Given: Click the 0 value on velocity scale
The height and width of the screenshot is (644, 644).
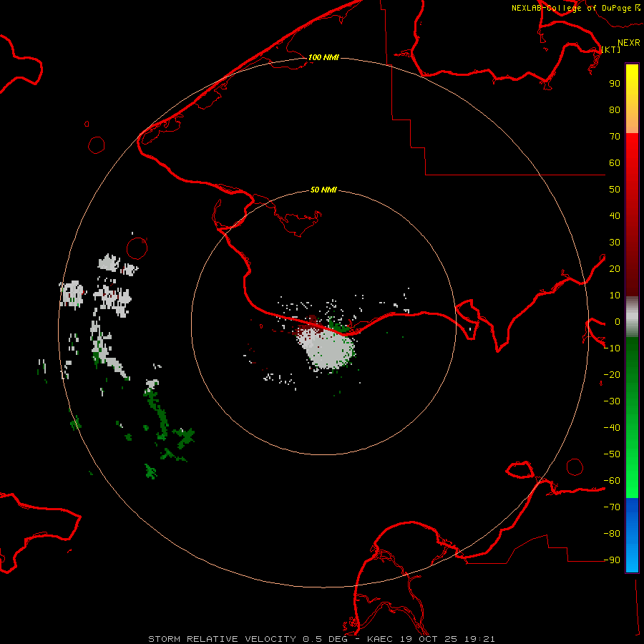Looking at the screenshot, I should [x=618, y=321].
